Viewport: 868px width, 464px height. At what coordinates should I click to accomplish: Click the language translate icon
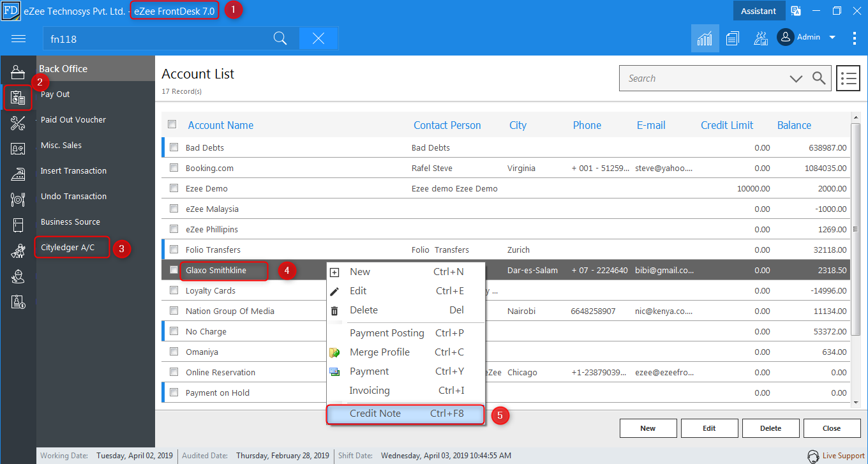click(x=796, y=11)
